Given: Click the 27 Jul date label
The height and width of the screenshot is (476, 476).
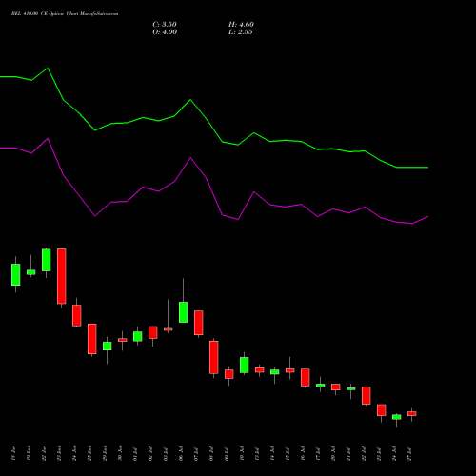Looking at the screenshot, I should (x=409, y=453).
